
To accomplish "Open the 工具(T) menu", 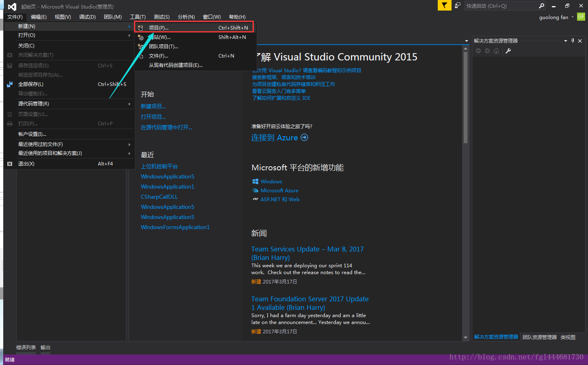I will tap(138, 17).
